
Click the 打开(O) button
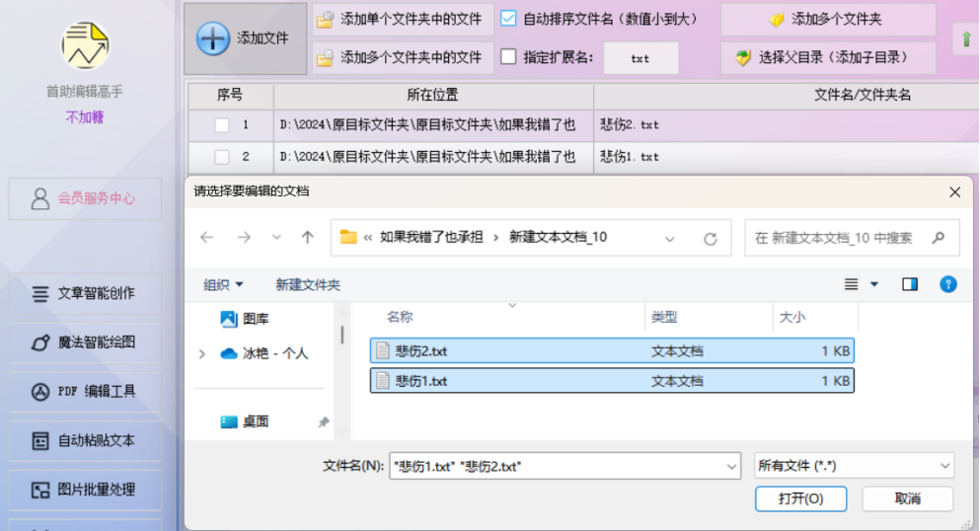(x=800, y=498)
